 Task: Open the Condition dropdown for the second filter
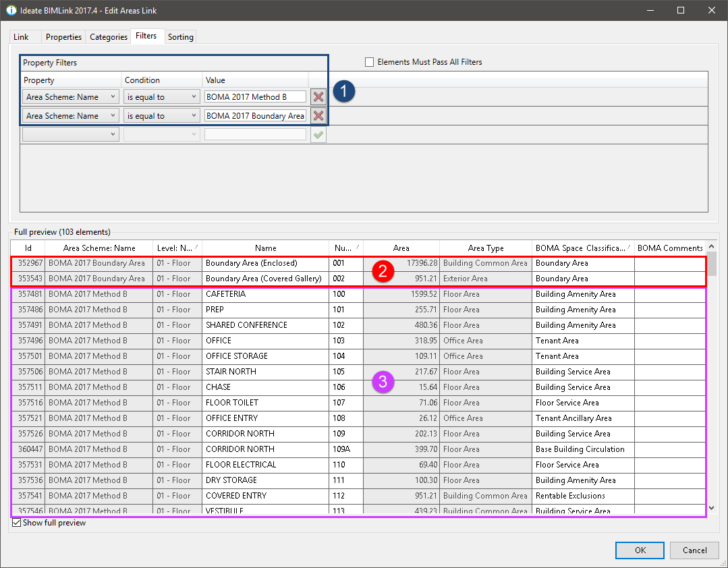(x=196, y=115)
